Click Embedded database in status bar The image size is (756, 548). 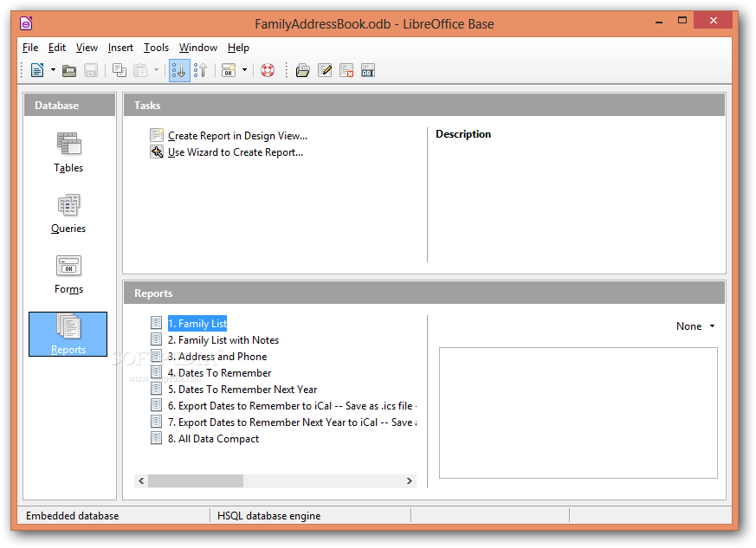[x=73, y=516]
